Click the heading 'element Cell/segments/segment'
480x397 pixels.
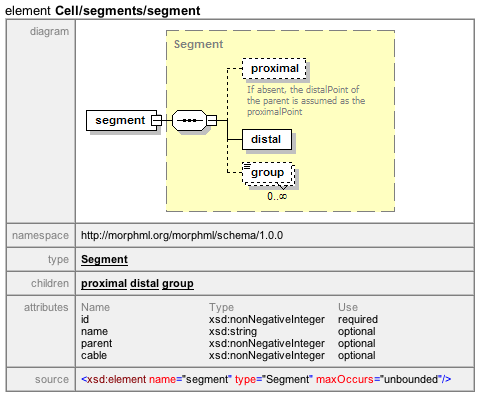point(103,11)
